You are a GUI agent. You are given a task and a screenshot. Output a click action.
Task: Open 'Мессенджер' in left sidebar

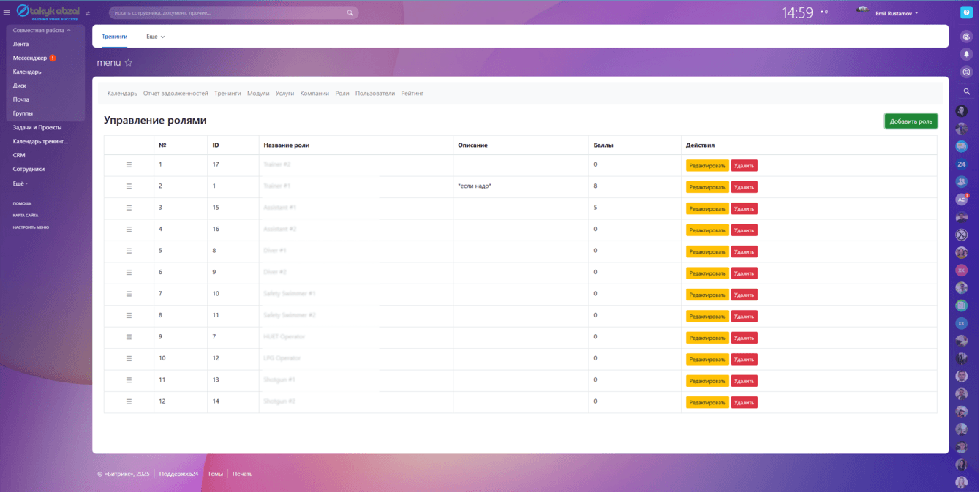pyautogui.click(x=30, y=58)
